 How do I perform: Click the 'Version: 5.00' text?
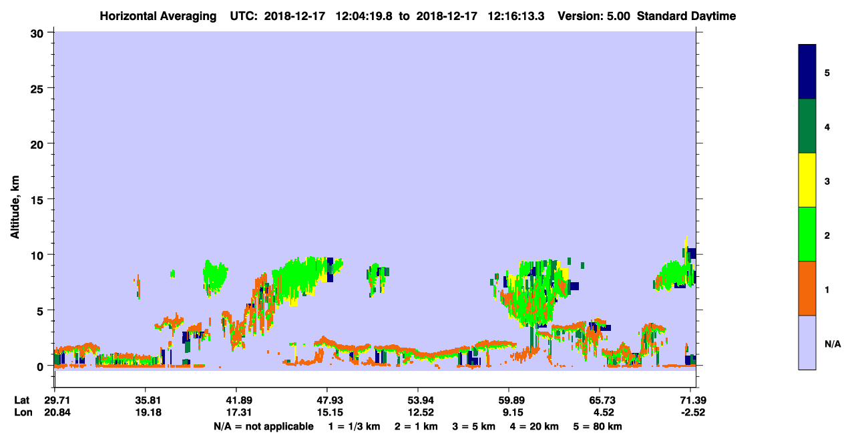tap(593, 16)
